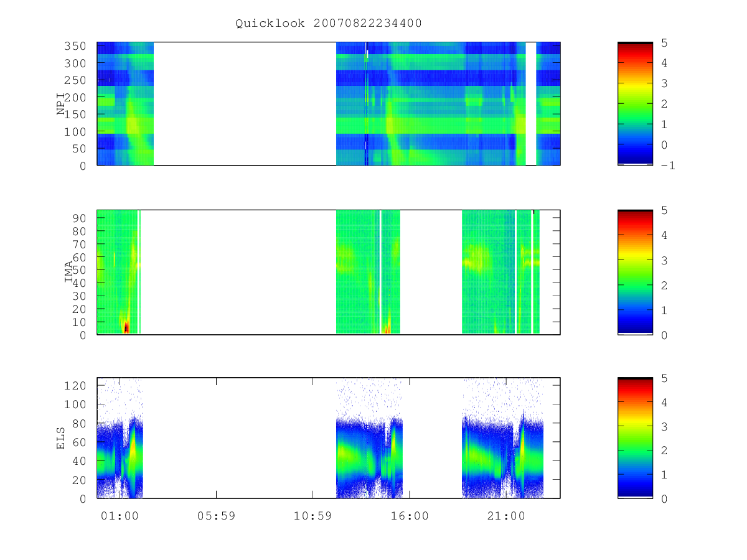Click the 16:00 time axis tick label
The image size is (747, 560).
(x=409, y=516)
